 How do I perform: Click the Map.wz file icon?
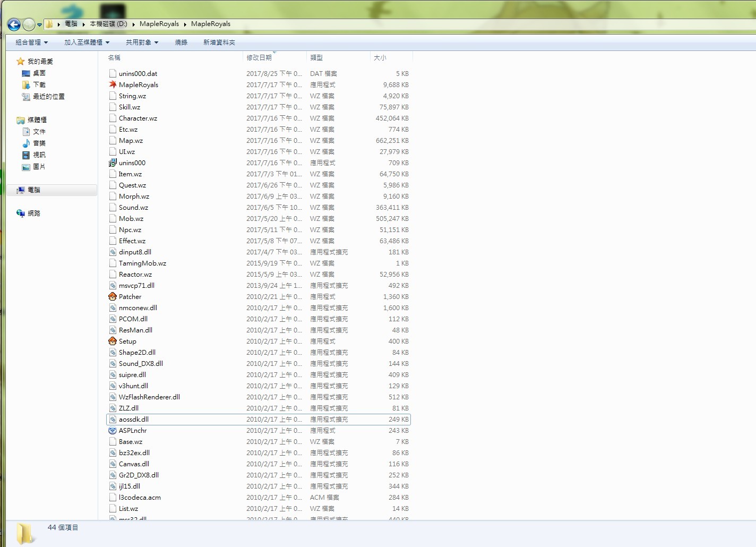[113, 140]
